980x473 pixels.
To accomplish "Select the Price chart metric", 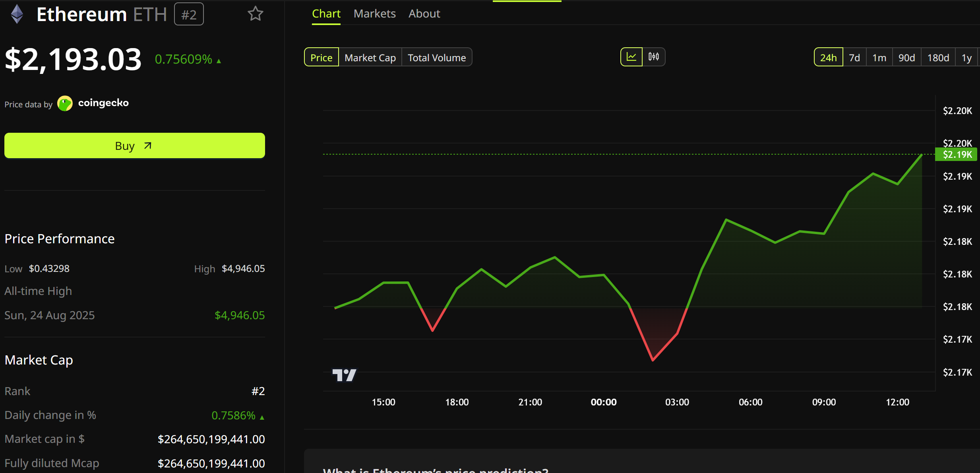I will [321, 57].
